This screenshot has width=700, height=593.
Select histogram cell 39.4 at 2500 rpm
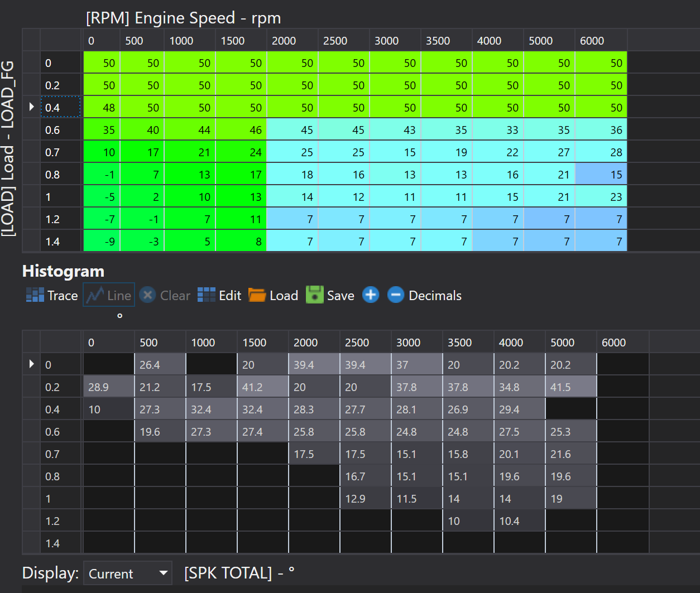point(366,364)
